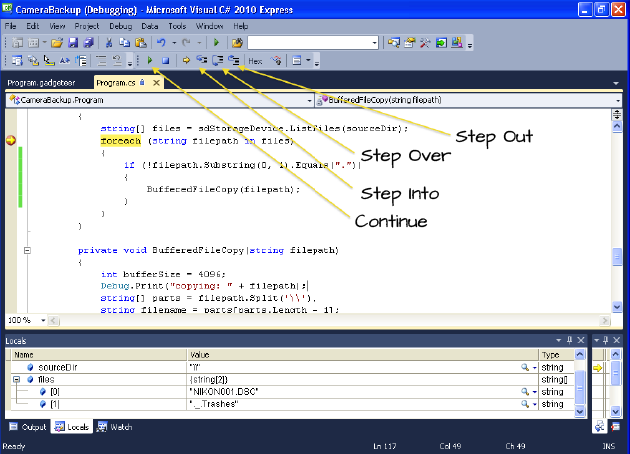The width and height of the screenshot is (630, 454).
Task: Open the Find combo box dropdown arrow
Action: 374,43
